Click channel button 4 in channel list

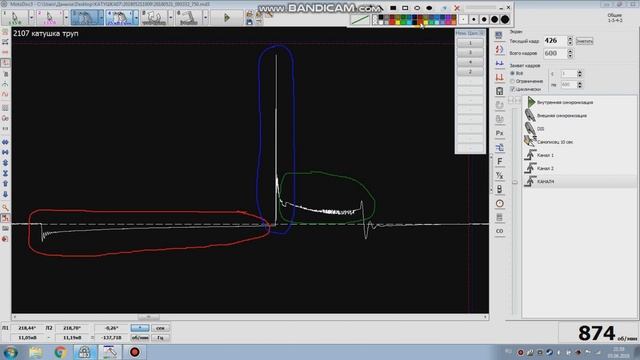470,62
